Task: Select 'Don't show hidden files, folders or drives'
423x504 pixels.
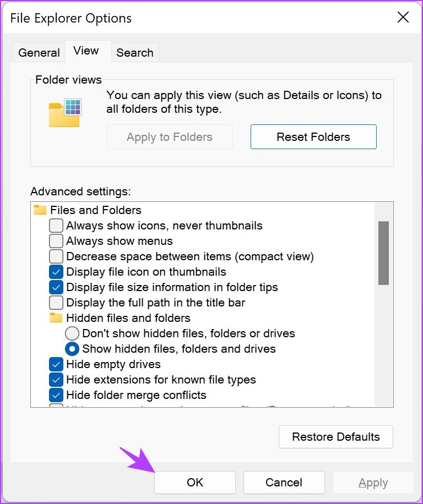Action: [72, 333]
